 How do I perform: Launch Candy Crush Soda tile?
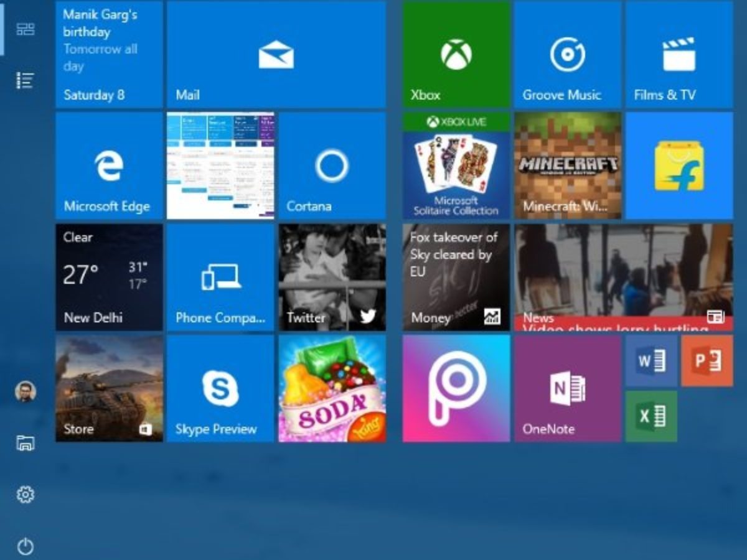[332, 388]
